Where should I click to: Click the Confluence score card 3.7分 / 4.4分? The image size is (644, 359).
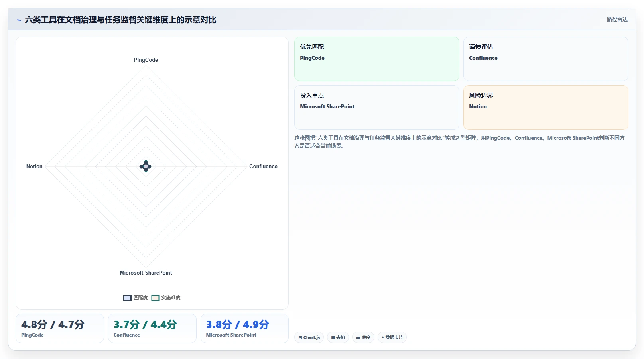pos(152,328)
